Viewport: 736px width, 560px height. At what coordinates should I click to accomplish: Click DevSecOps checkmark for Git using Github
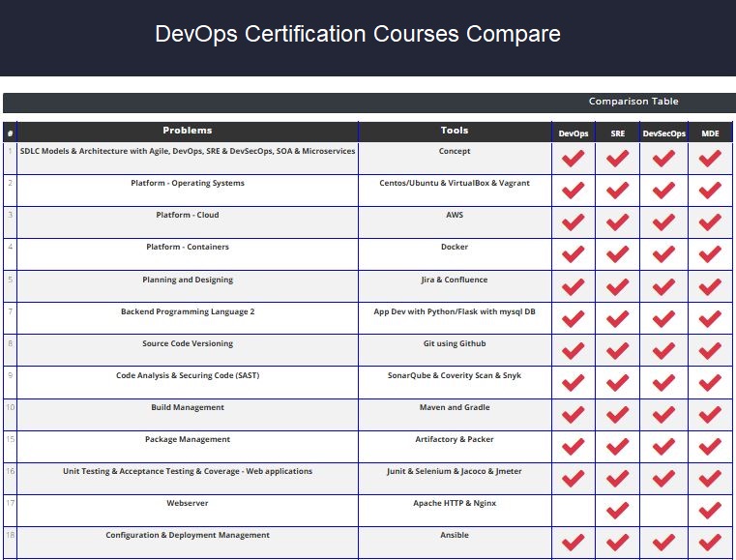tap(662, 350)
